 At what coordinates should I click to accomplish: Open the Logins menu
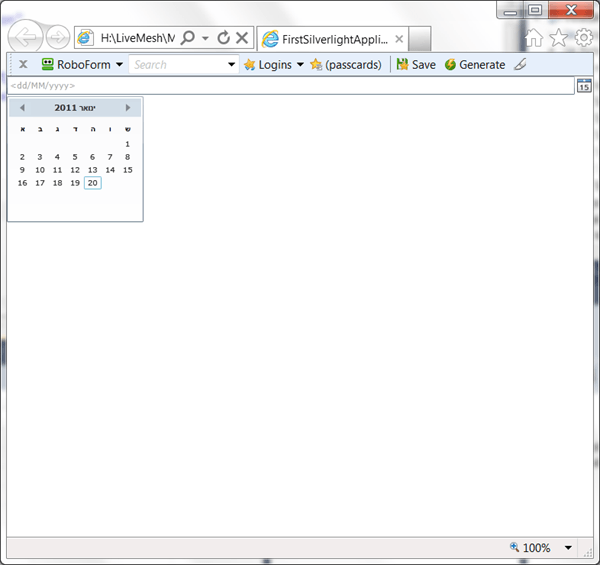(268, 64)
